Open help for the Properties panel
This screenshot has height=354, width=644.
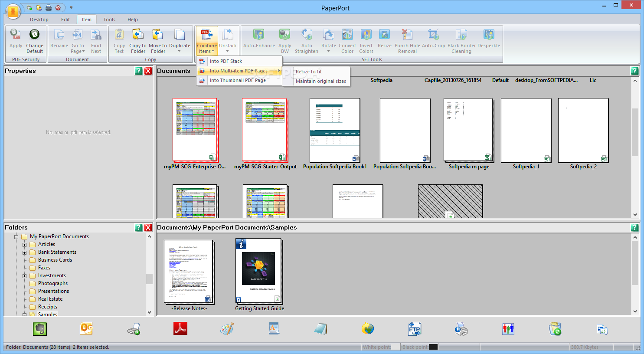click(x=139, y=71)
